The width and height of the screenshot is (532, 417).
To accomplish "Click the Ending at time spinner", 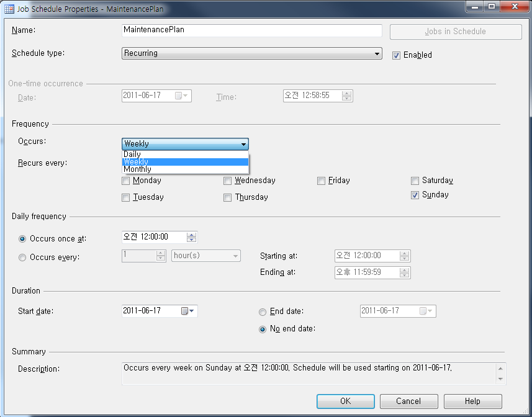I will (404, 272).
